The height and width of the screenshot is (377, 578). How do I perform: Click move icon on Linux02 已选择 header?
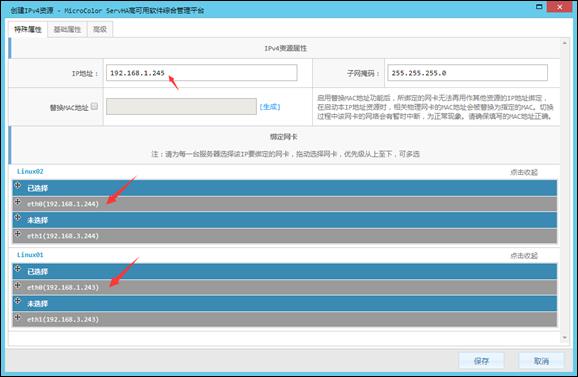point(18,185)
